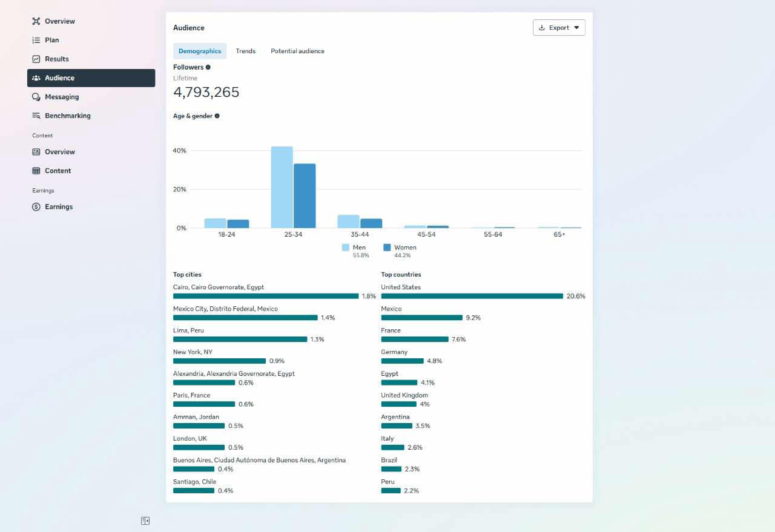The image size is (775, 532).
Task: Click the 25-34 men bar in chart
Action: coord(282,187)
